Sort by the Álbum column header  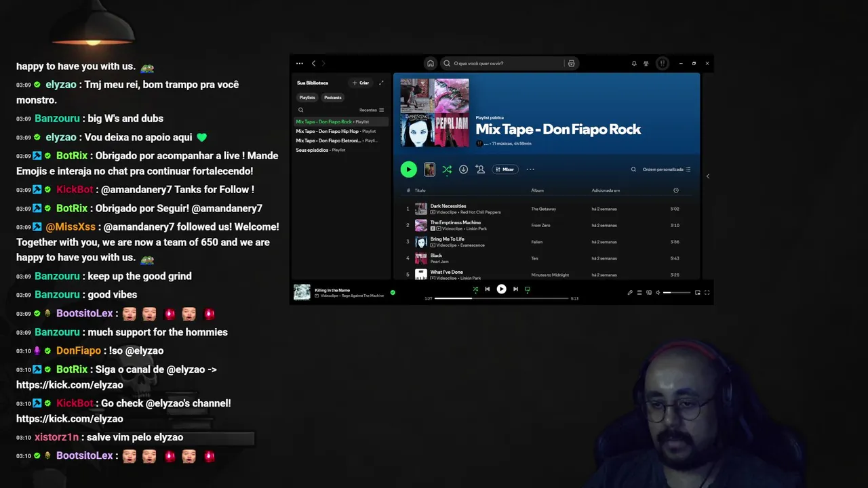click(x=537, y=190)
